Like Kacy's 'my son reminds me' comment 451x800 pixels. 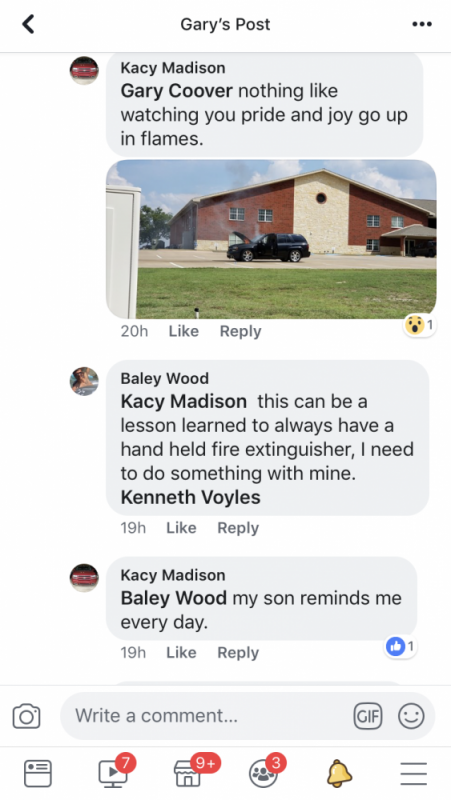(x=181, y=653)
